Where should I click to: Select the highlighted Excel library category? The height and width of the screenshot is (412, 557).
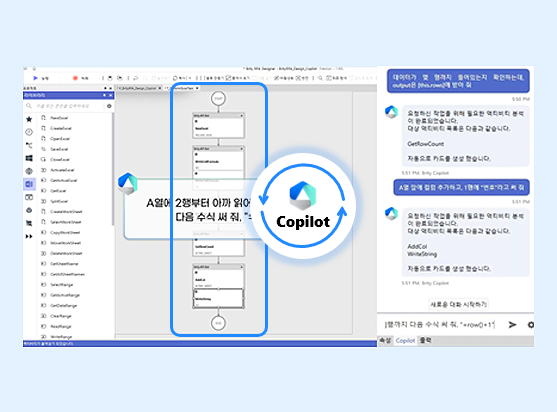click(29, 184)
